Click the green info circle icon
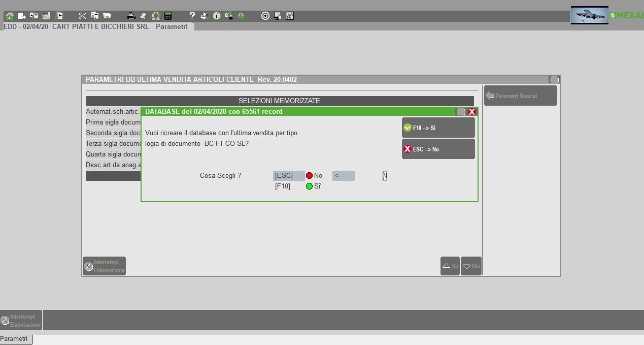 [x=217, y=16]
